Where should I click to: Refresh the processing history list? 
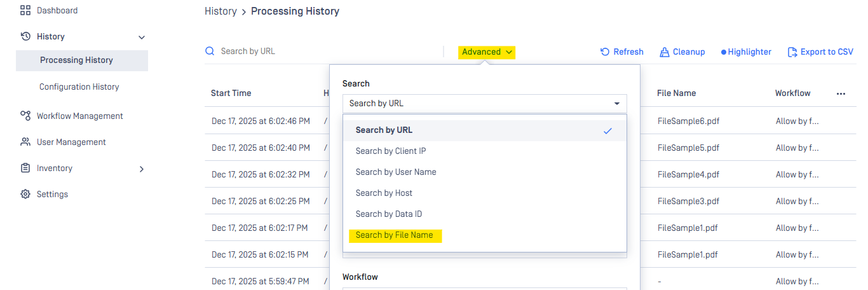[621, 52]
